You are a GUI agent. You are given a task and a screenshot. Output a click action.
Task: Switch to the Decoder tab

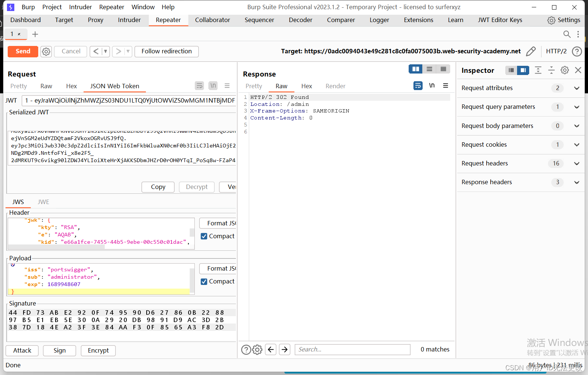(301, 20)
